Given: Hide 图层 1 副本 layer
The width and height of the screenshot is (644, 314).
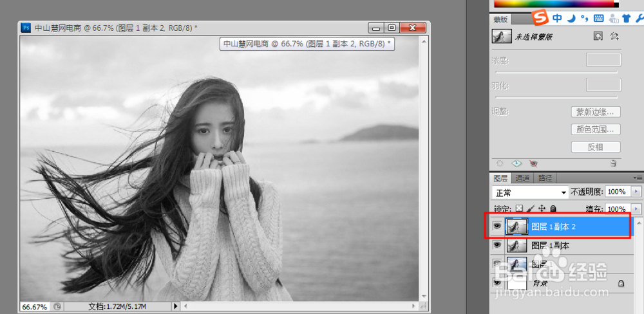Looking at the screenshot, I should (497, 245).
